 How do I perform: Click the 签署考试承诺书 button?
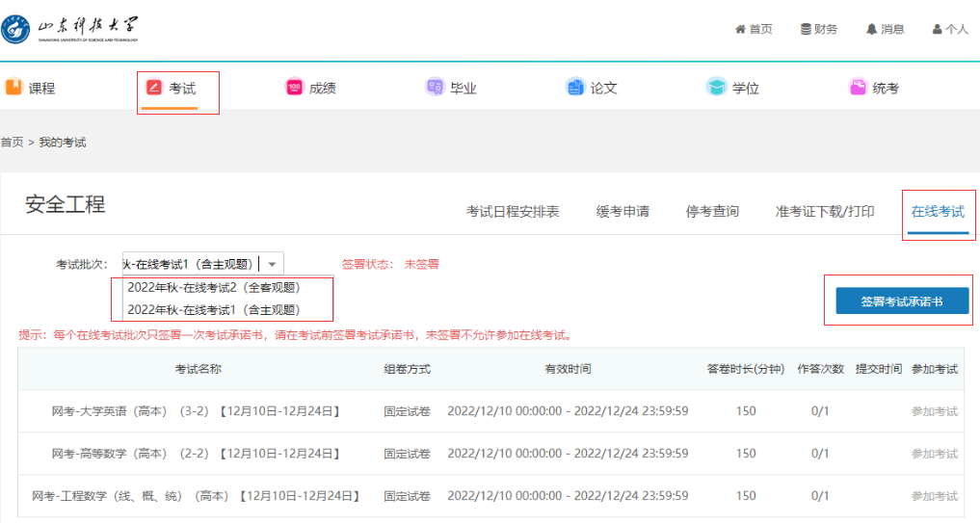click(x=902, y=301)
